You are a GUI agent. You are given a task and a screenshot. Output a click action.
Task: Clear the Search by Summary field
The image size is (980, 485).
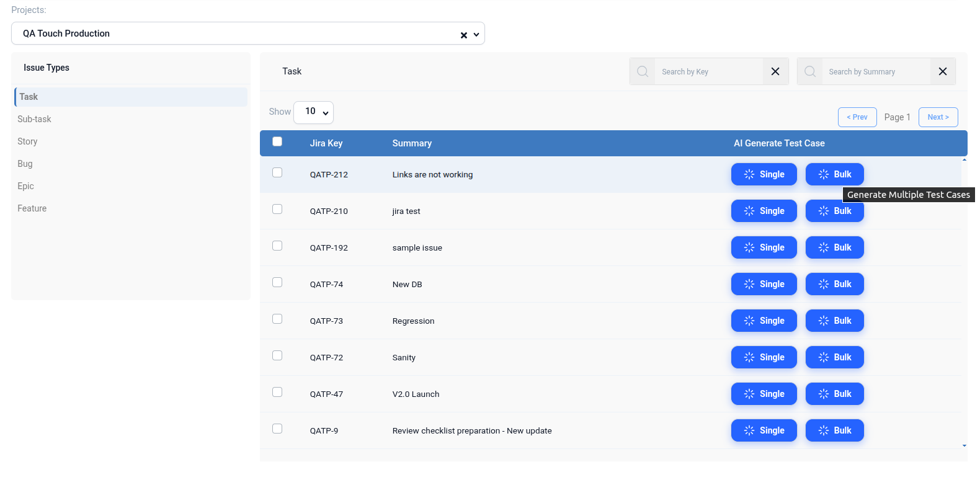pos(942,72)
